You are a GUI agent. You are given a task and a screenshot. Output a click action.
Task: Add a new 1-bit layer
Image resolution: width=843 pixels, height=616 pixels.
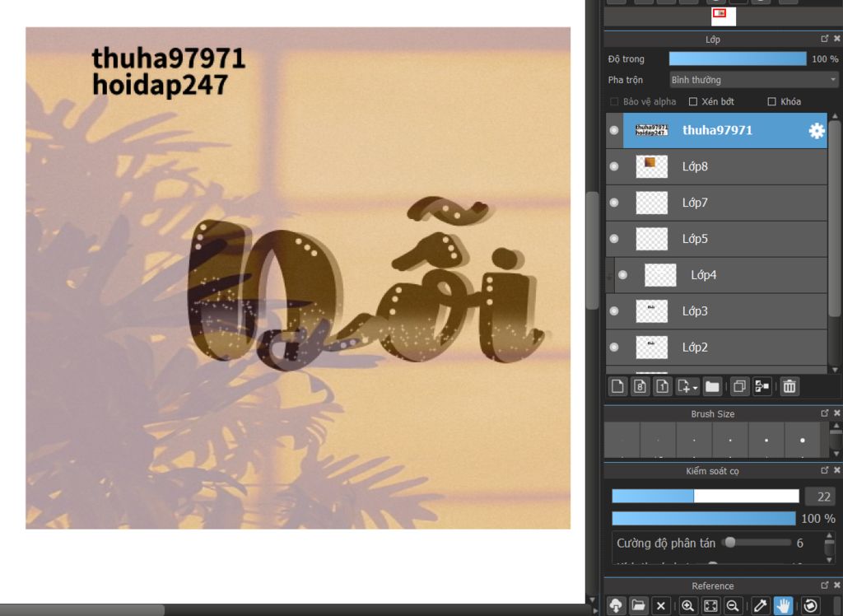(x=663, y=386)
